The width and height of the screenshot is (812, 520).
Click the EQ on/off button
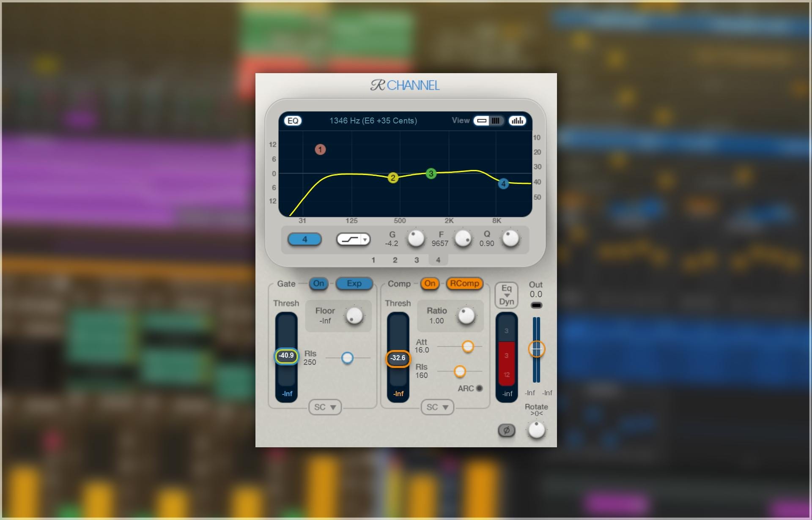293,121
